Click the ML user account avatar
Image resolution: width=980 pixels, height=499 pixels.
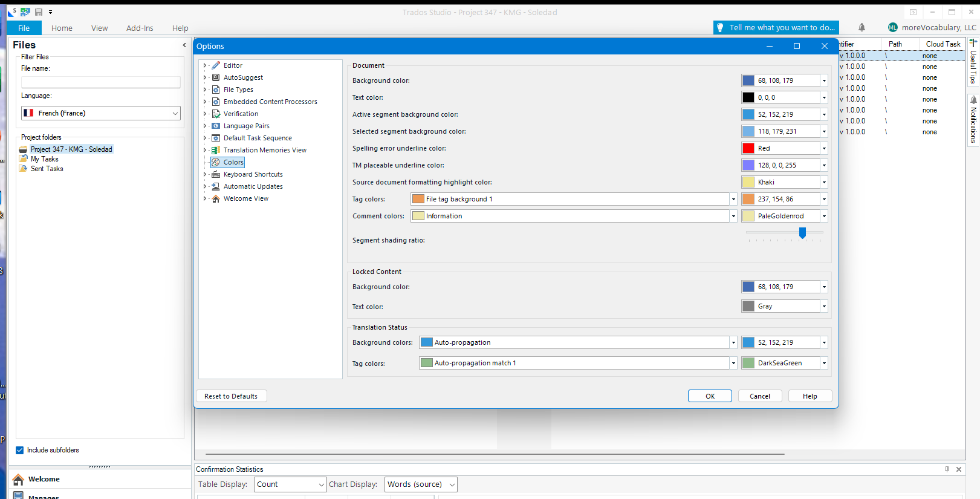893,27
